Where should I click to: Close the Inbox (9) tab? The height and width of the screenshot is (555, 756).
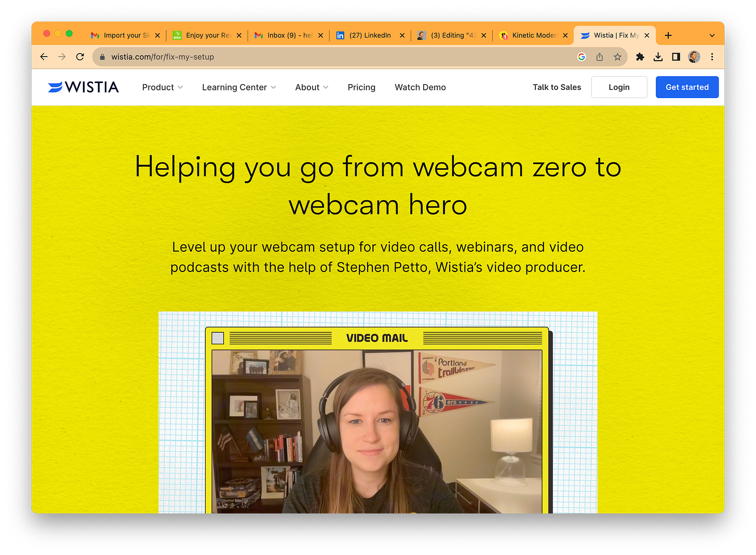[320, 35]
